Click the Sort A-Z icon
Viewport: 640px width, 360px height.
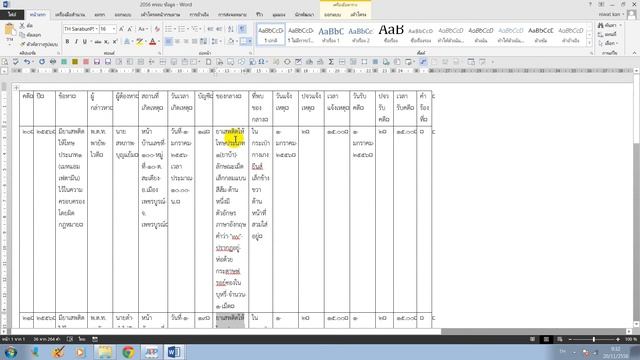tap(231, 29)
